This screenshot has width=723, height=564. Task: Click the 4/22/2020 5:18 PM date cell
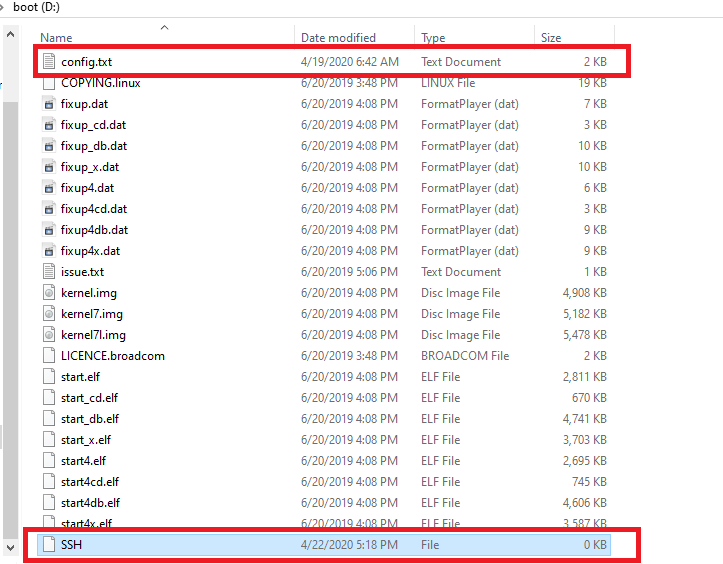coord(349,545)
